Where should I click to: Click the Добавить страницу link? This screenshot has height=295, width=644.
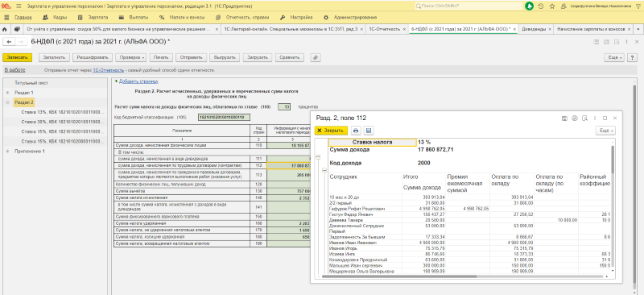point(138,81)
